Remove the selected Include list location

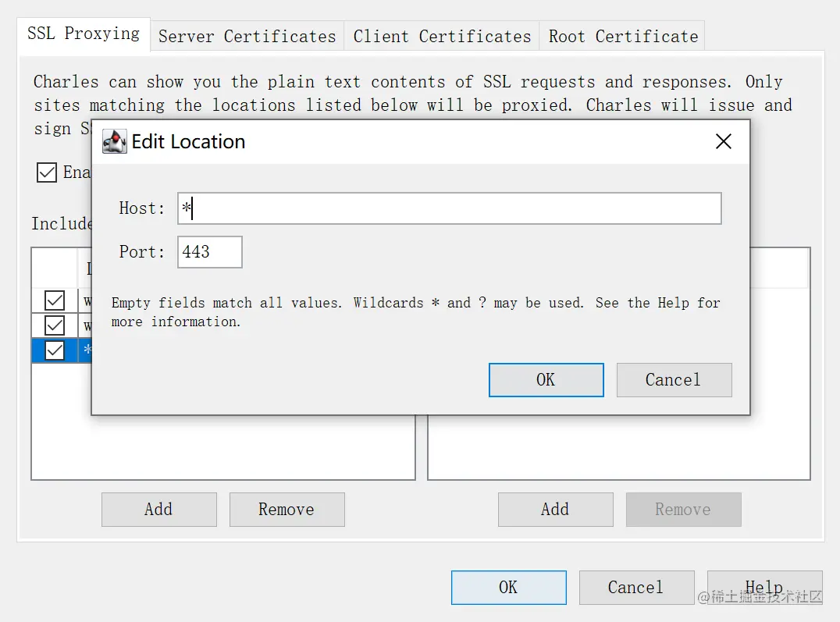click(x=287, y=510)
